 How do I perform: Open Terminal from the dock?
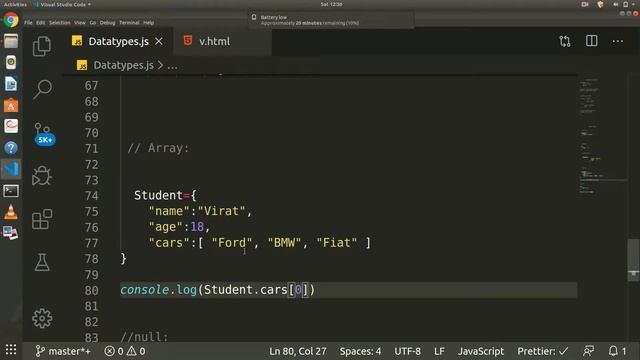[11, 191]
